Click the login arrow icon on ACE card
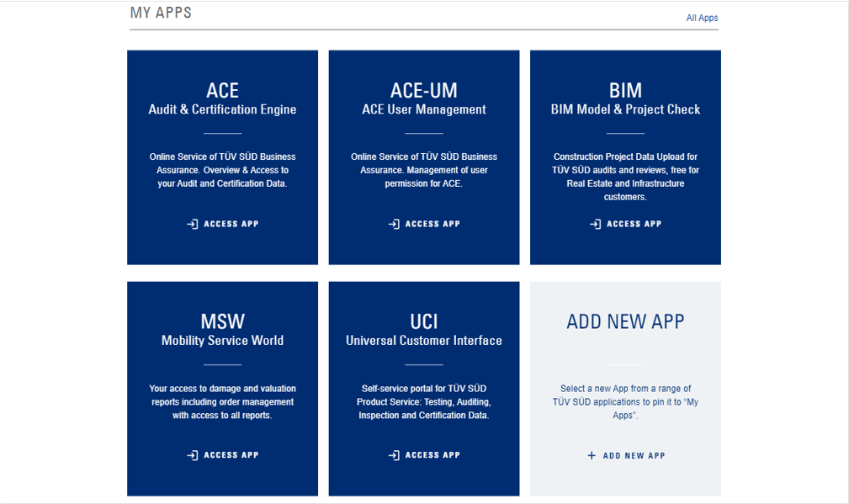The height and width of the screenshot is (504, 849). click(x=193, y=224)
